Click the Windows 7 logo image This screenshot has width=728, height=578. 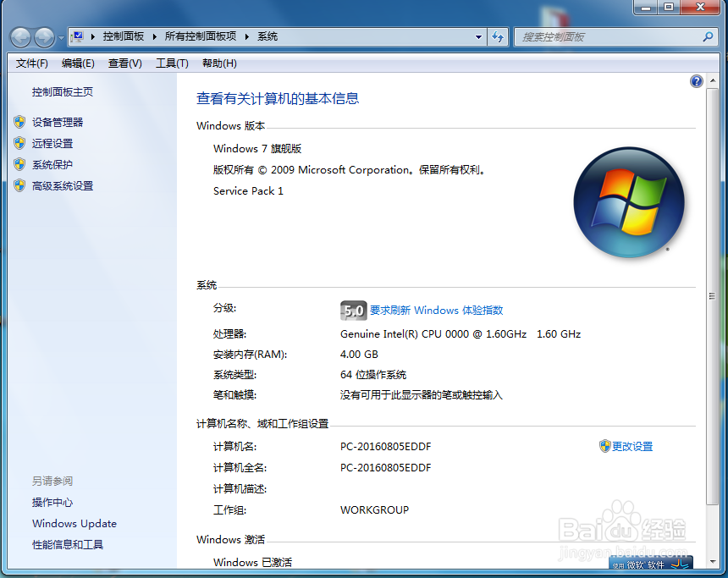[629, 202]
